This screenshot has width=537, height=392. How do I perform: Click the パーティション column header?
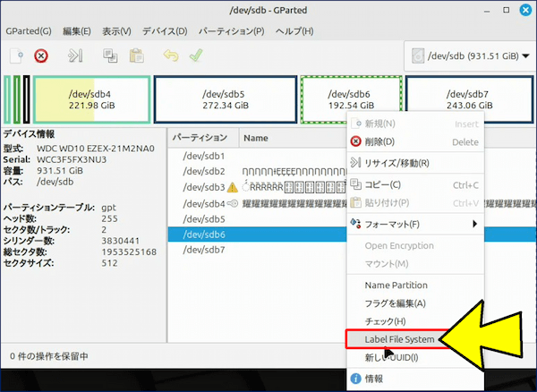(200, 138)
